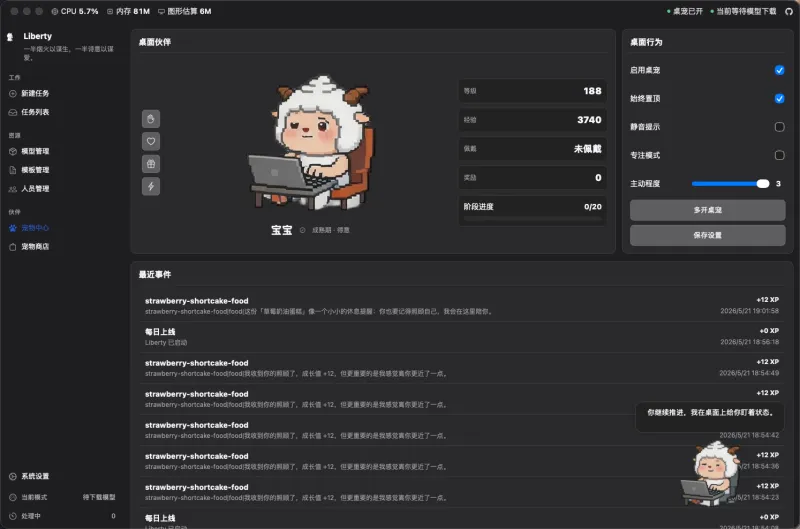Screen dimensions: 800x529
Task: Click the 桌面伙伴 panel heading
Action: click(155, 42)
